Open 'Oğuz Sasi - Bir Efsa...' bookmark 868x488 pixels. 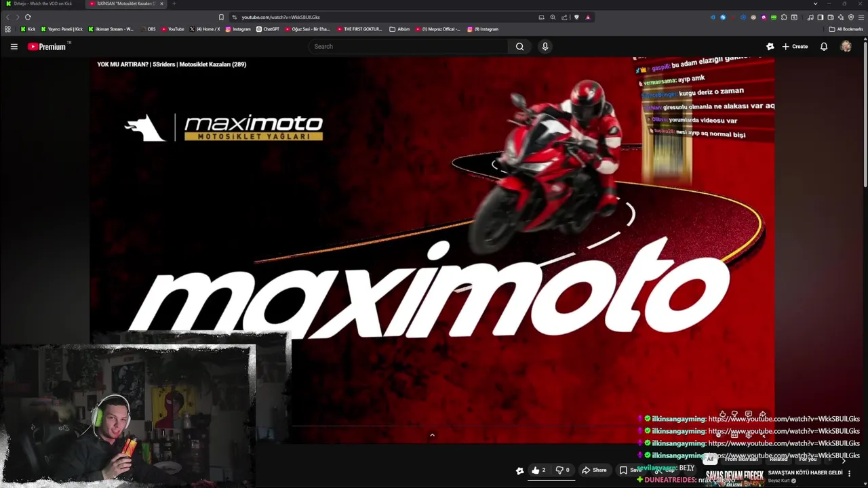(x=308, y=29)
